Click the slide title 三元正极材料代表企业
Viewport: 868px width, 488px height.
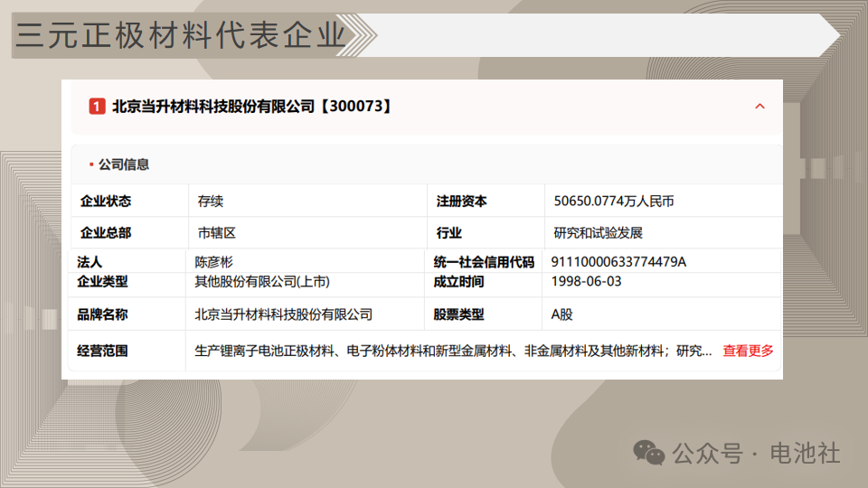tap(181, 35)
